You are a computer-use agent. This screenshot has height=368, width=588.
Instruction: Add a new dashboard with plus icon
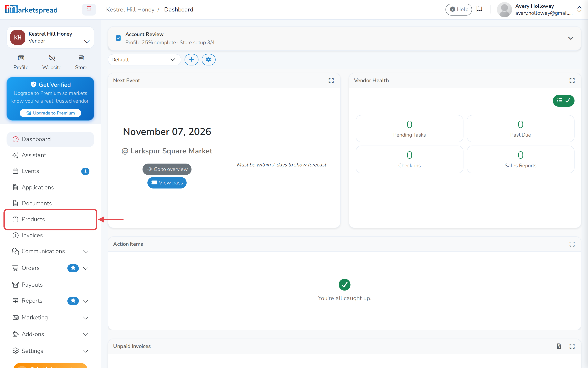click(192, 60)
